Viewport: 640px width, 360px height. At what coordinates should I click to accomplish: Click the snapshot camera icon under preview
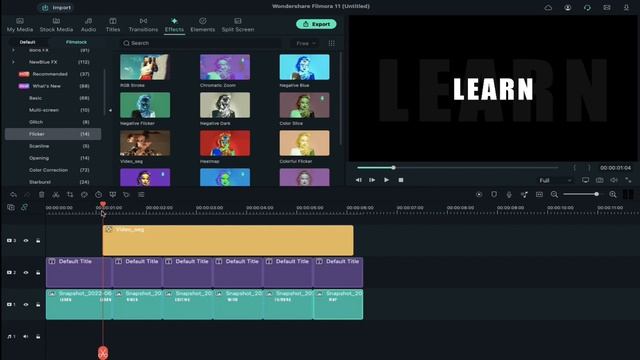pos(600,180)
